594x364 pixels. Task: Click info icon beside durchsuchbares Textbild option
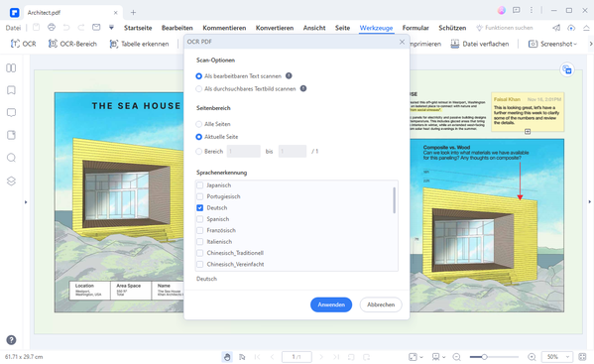point(303,88)
